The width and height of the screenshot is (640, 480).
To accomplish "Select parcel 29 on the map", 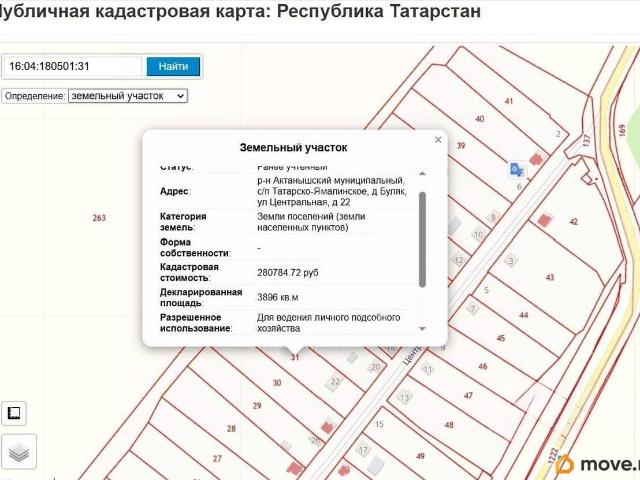I will pos(257,406).
